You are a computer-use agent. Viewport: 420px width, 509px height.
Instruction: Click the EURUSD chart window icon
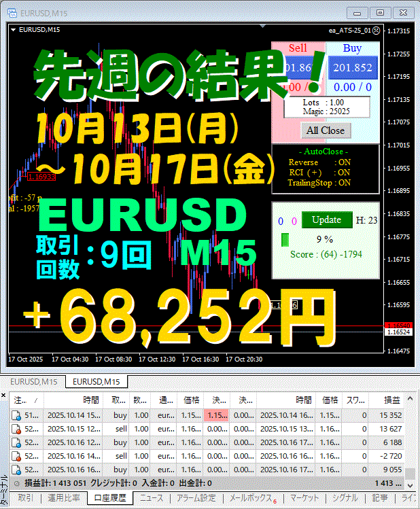tap(12, 13)
